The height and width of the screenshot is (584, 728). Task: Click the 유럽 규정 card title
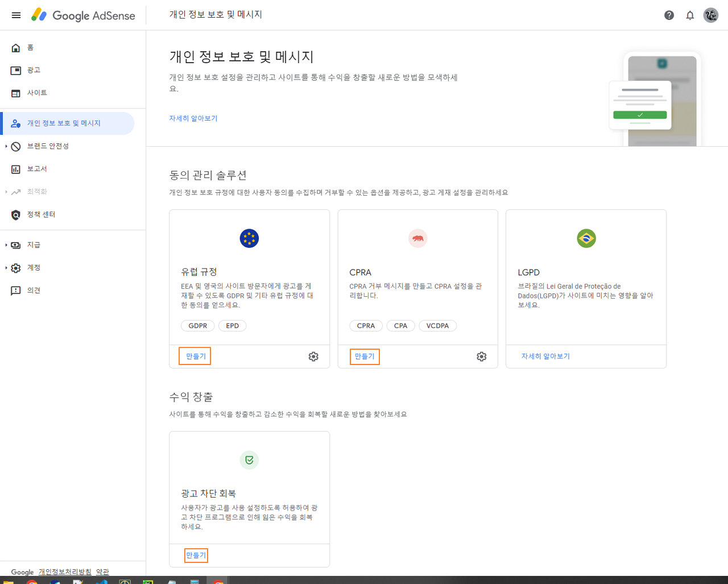(x=199, y=272)
